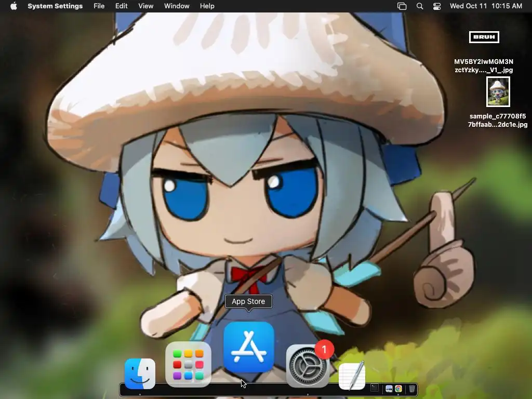
Task: Open the Trash in the Dock
Action: tap(411, 389)
